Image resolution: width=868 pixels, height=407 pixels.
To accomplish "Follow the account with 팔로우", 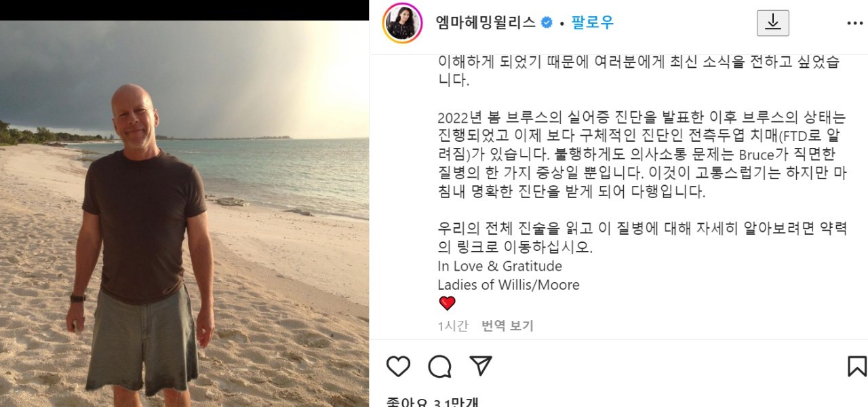I will (x=593, y=22).
